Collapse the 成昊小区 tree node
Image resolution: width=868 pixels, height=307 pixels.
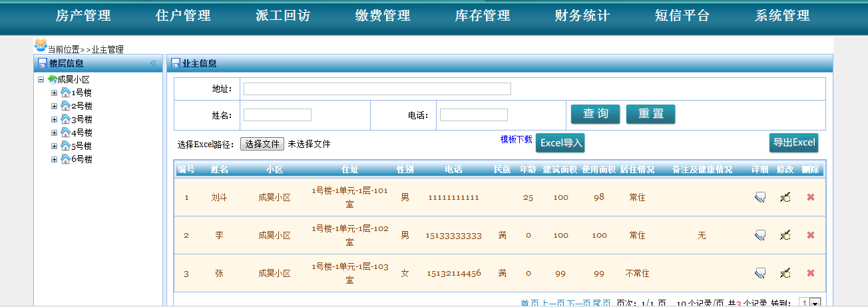(41, 79)
